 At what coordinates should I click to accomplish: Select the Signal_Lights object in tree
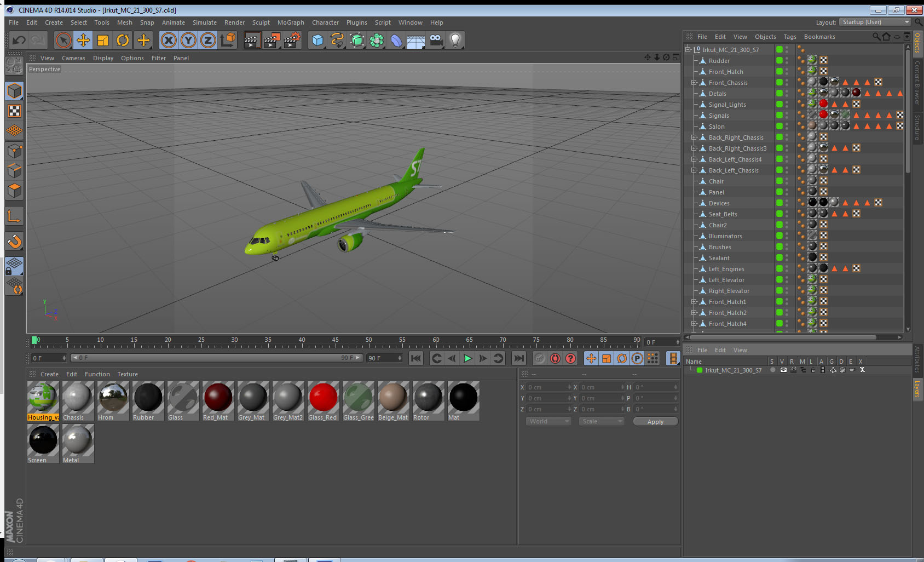[x=727, y=105]
